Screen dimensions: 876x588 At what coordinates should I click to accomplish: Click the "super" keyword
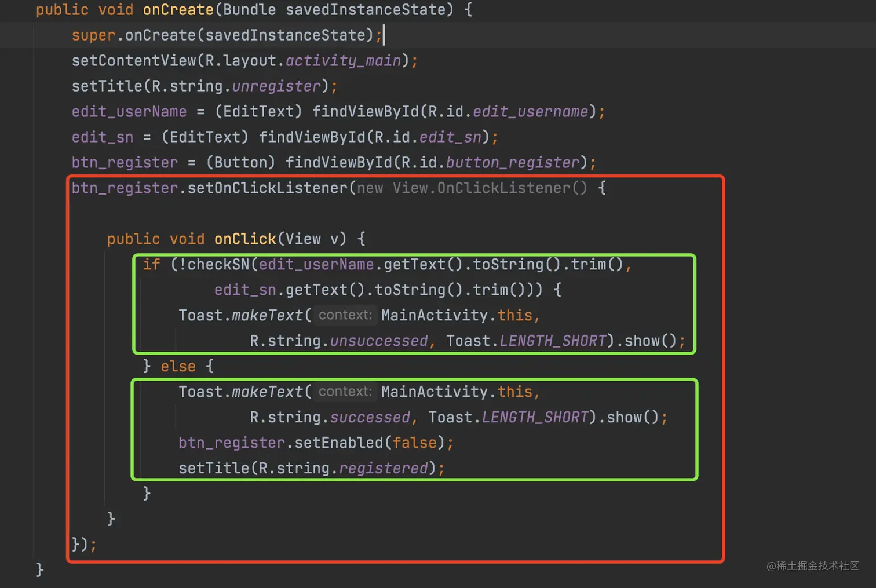[93, 35]
